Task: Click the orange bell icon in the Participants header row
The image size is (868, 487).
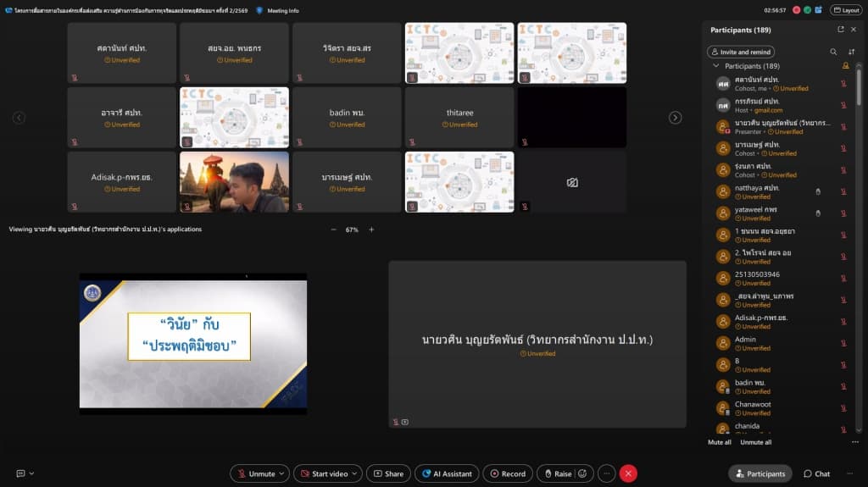Action: pyautogui.click(x=845, y=66)
